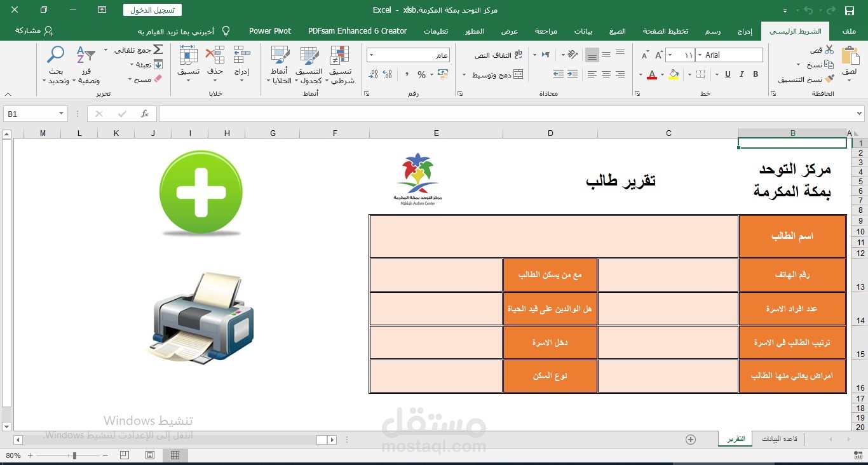Click the increase indent icon
868x465 pixels.
(559, 74)
